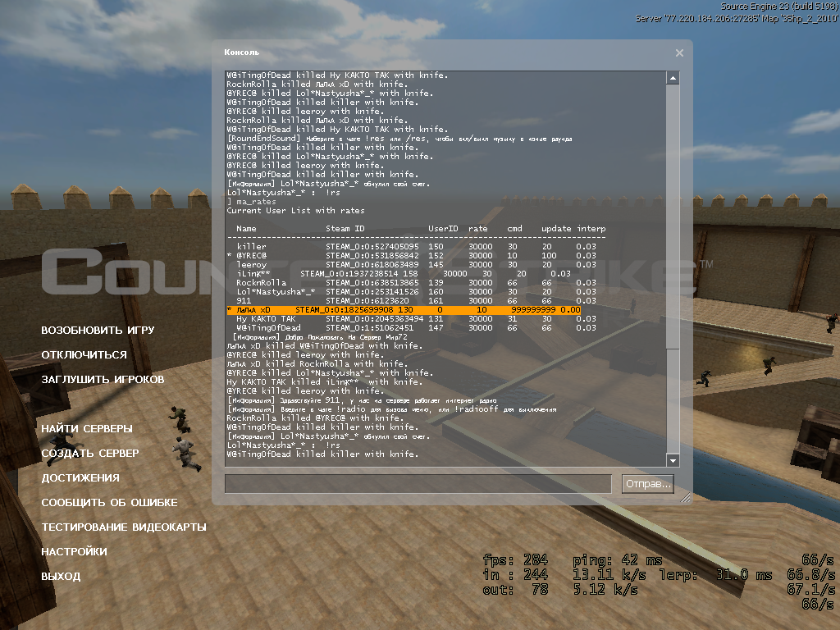840x630 pixels.
Task: Click the '] ma_rates' command line
Action: [251, 202]
